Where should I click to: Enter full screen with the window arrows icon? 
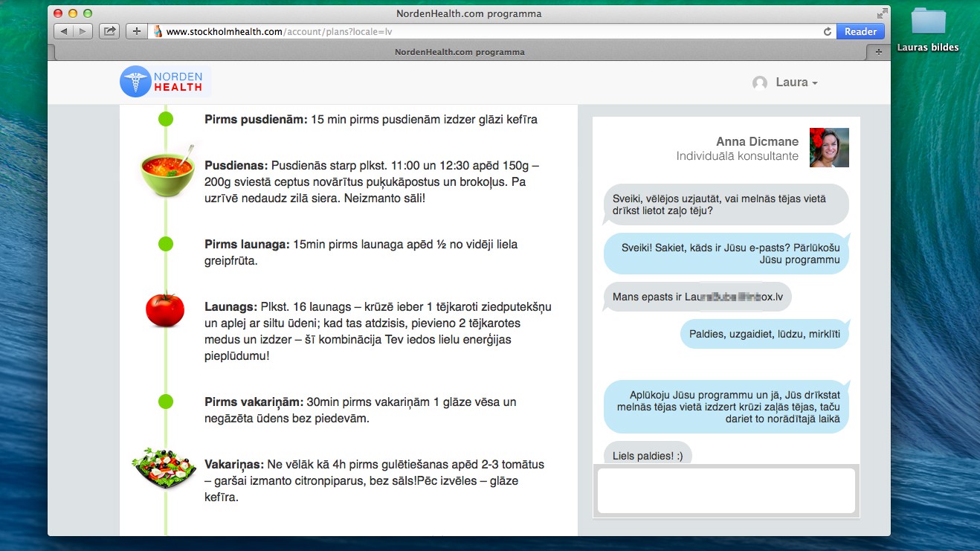click(x=882, y=13)
